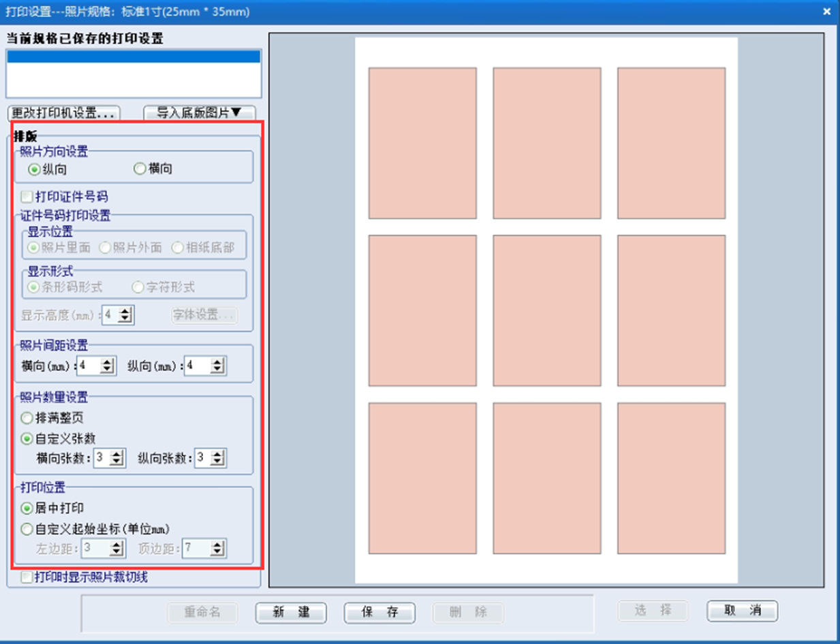Click the 更改打印机设置 button

tap(61, 113)
